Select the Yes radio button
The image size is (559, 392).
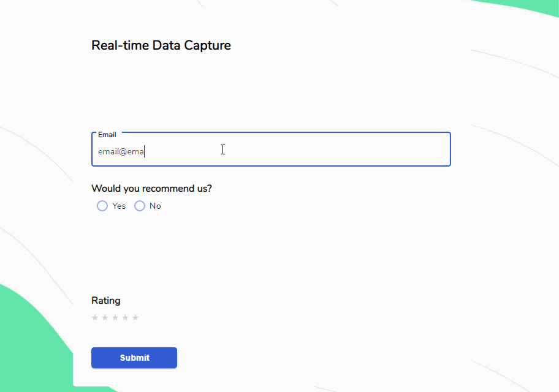pos(102,206)
